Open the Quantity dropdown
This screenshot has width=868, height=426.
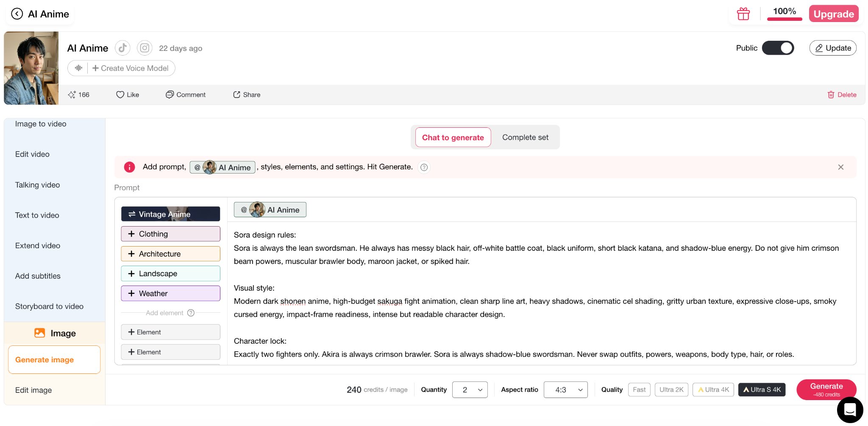[x=470, y=390]
